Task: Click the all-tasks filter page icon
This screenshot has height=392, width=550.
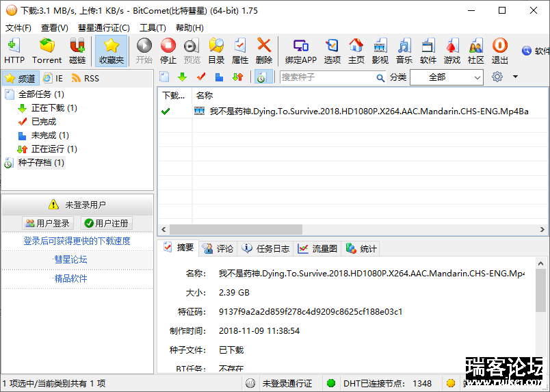Action: tap(164, 77)
